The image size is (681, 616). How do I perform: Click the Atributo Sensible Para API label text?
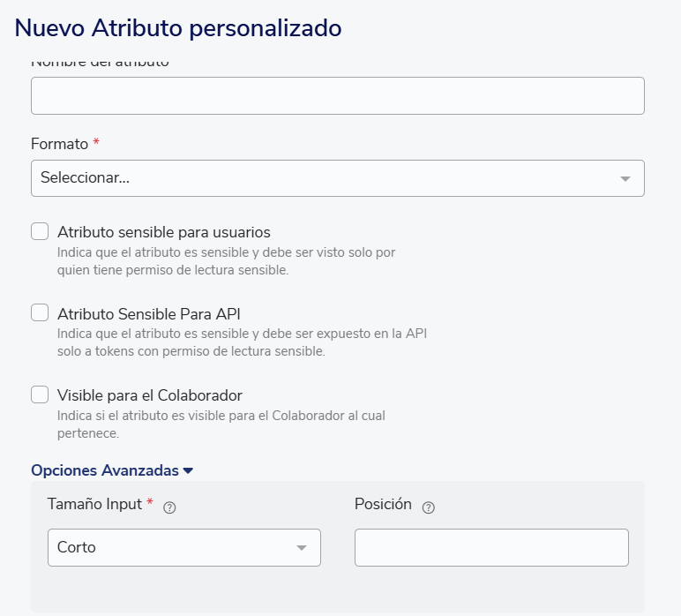tap(148, 314)
